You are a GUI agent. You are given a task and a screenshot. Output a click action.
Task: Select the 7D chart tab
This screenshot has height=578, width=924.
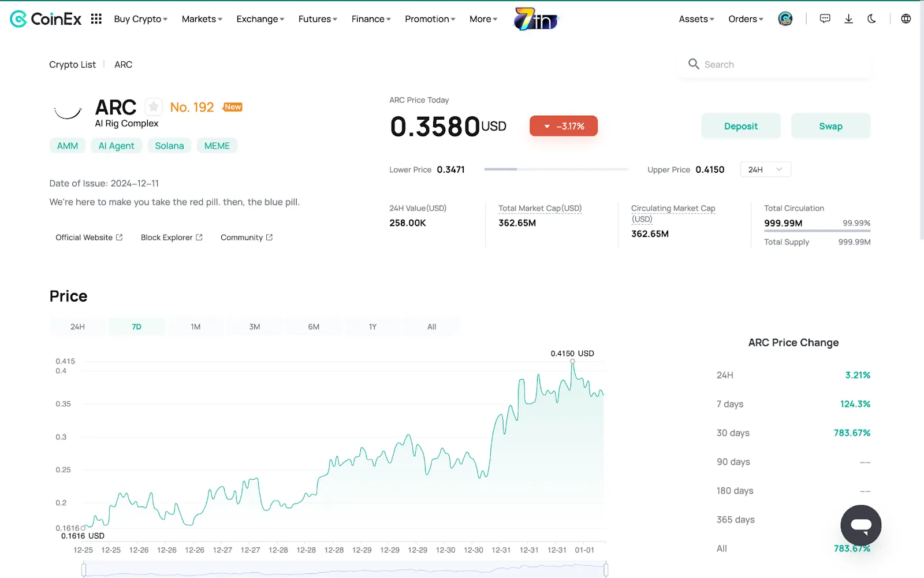(x=136, y=327)
